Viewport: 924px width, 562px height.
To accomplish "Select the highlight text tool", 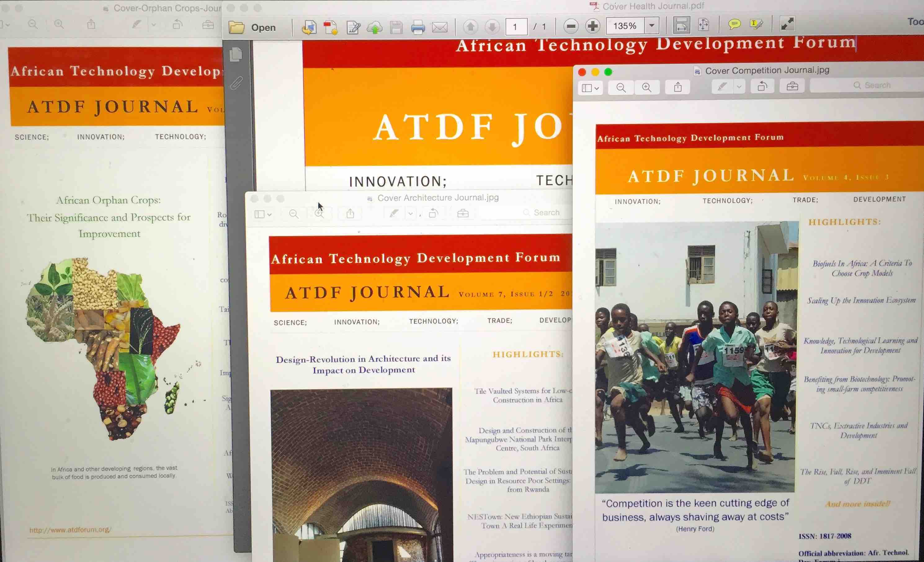I will [756, 24].
